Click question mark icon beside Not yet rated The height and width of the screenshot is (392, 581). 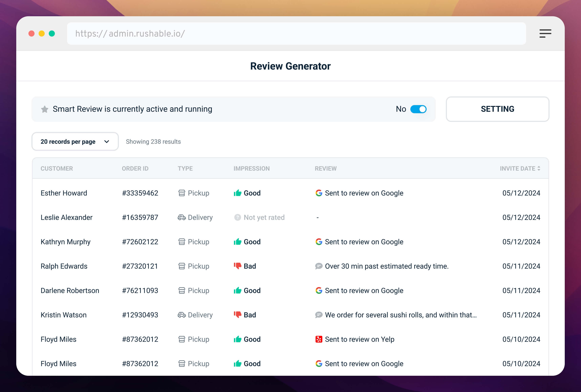(x=238, y=217)
